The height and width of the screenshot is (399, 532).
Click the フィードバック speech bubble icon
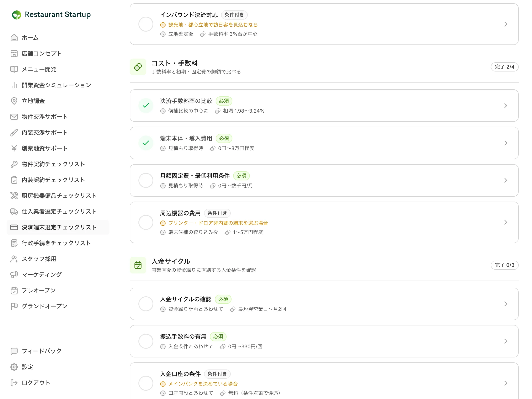pos(14,351)
